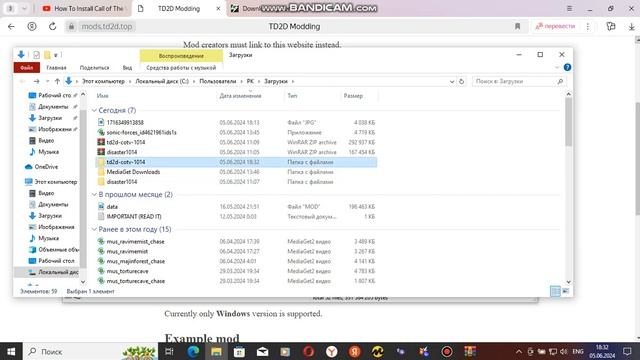Click Этот компьютер in the address path
Viewport: 640px width, 360px height.
tap(103, 82)
